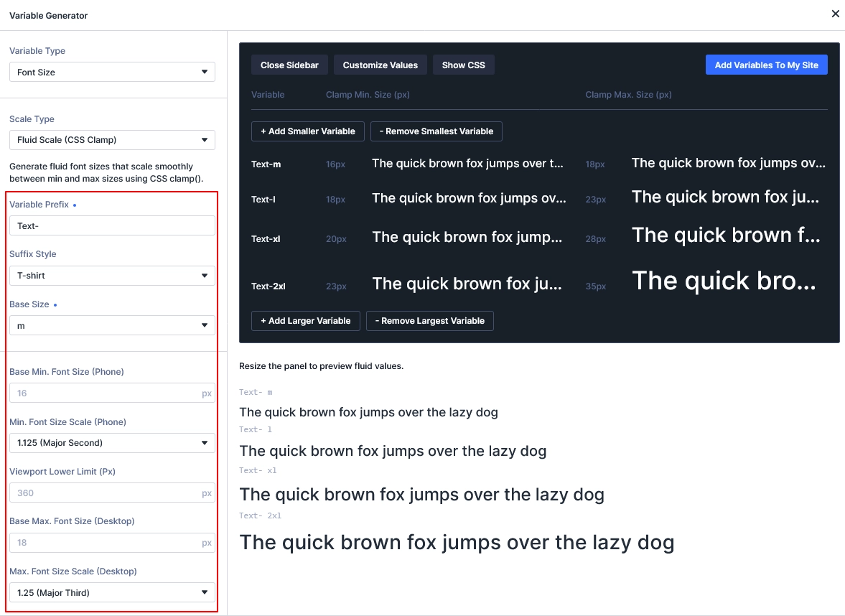Select the Text-xl name in the table

pos(266,239)
